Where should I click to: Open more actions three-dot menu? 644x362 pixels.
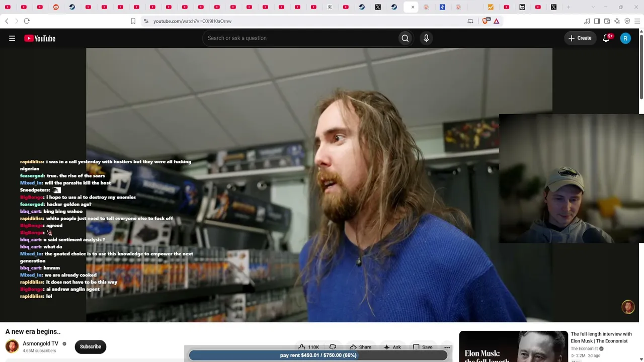tap(447, 347)
